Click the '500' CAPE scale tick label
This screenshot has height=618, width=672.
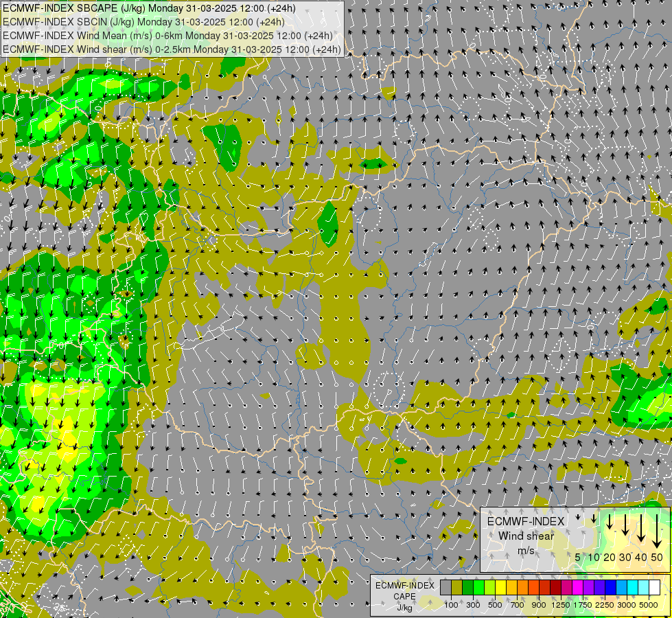point(495,605)
